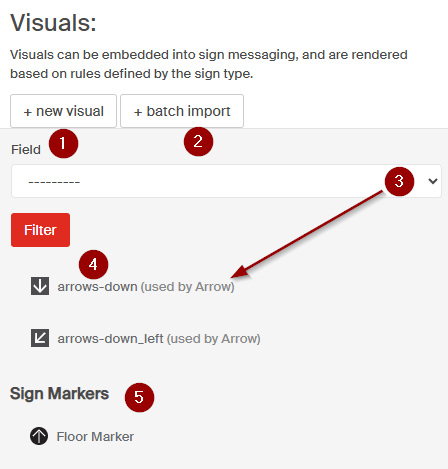Click the + batch import button

(182, 111)
